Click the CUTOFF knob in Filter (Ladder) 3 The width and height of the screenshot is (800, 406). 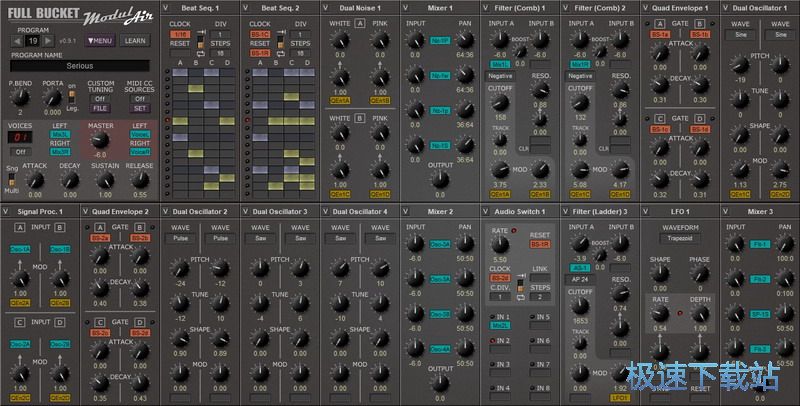580,306
